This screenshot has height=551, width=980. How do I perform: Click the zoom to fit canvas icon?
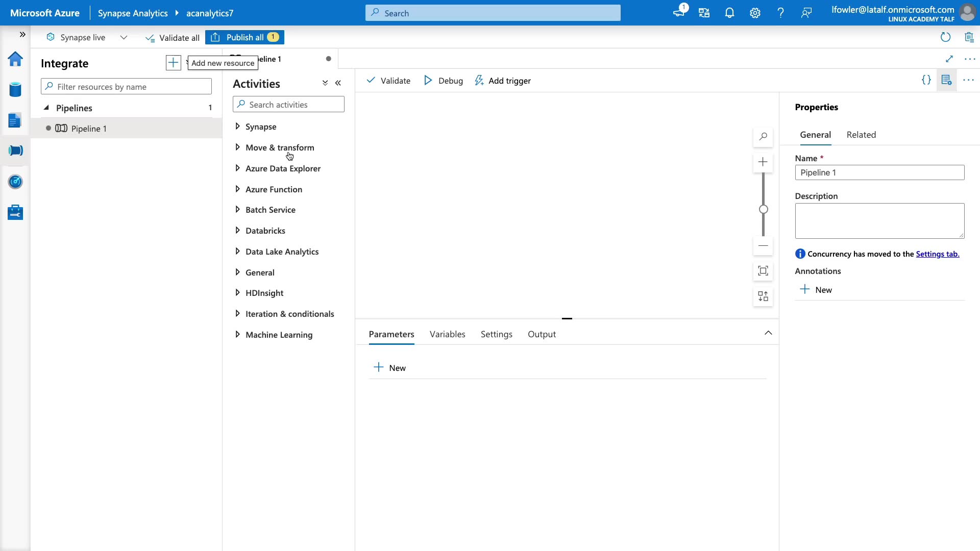(763, 271)
